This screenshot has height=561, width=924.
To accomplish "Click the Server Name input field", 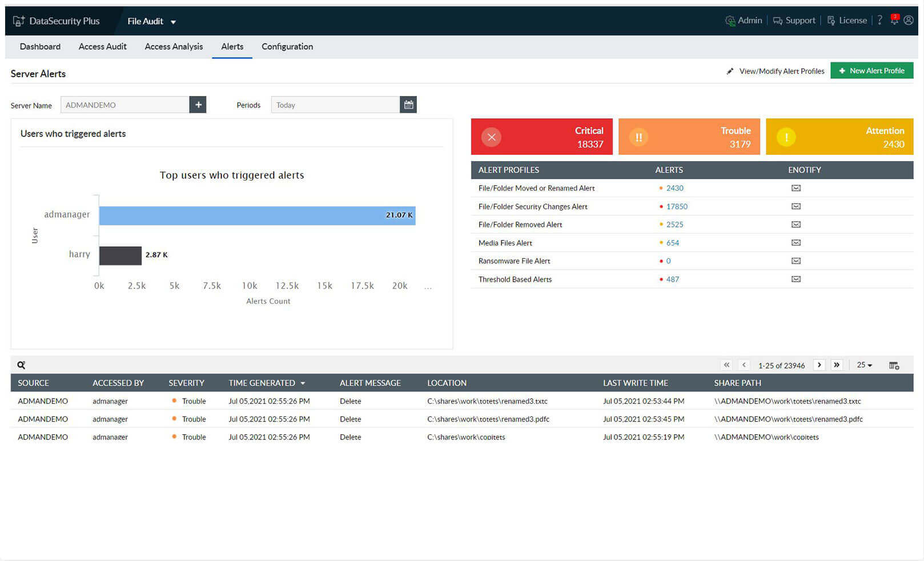I will tap(126, 105).
